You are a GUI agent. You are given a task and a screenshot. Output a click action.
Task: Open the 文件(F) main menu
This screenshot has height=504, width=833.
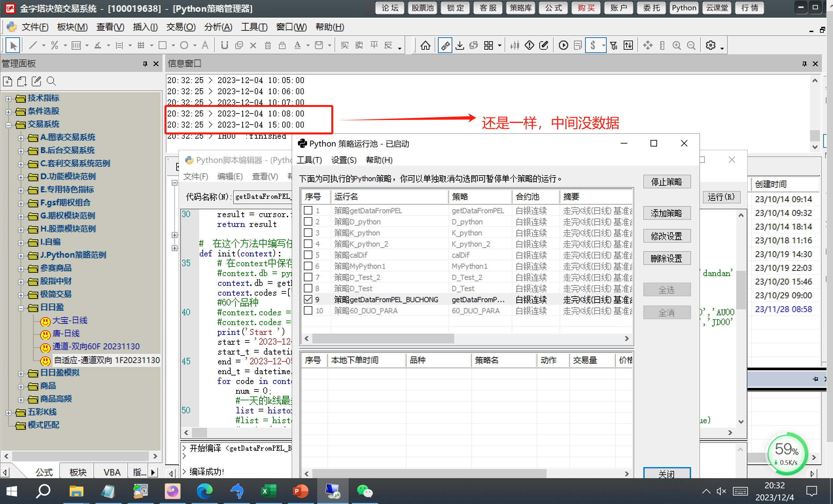tap(35, 27)
